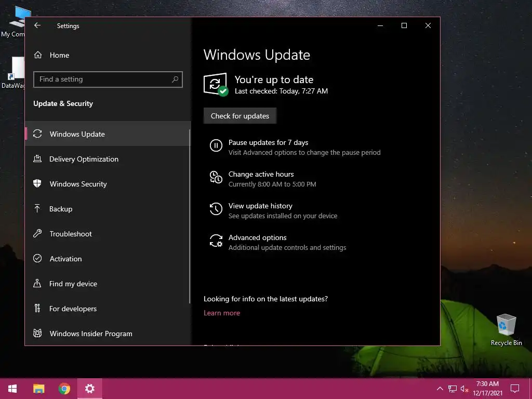Click the muted volume tray icon
Screen dimensions: 532x399
pyautogui.click(x=464, y=389)
